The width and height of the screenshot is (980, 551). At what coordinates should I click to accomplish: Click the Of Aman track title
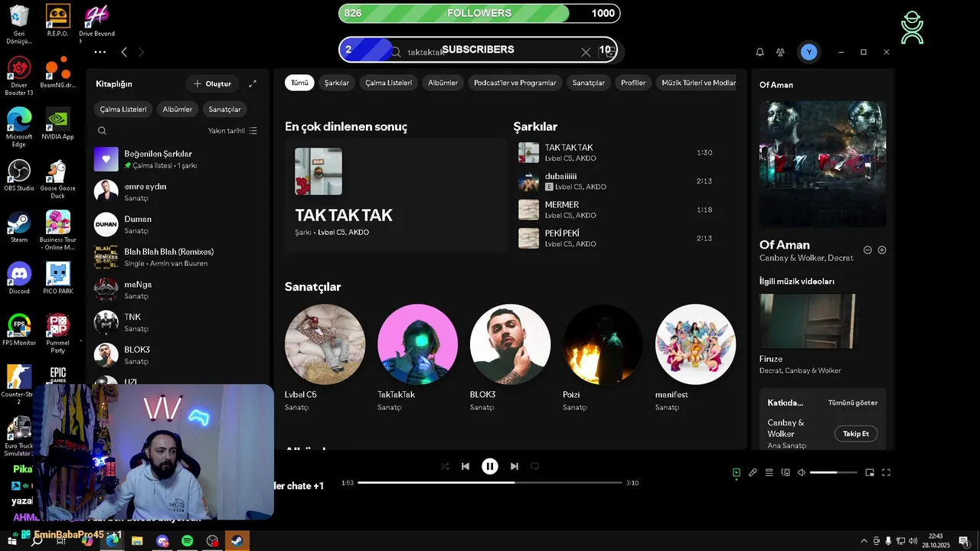coord(785,245)
